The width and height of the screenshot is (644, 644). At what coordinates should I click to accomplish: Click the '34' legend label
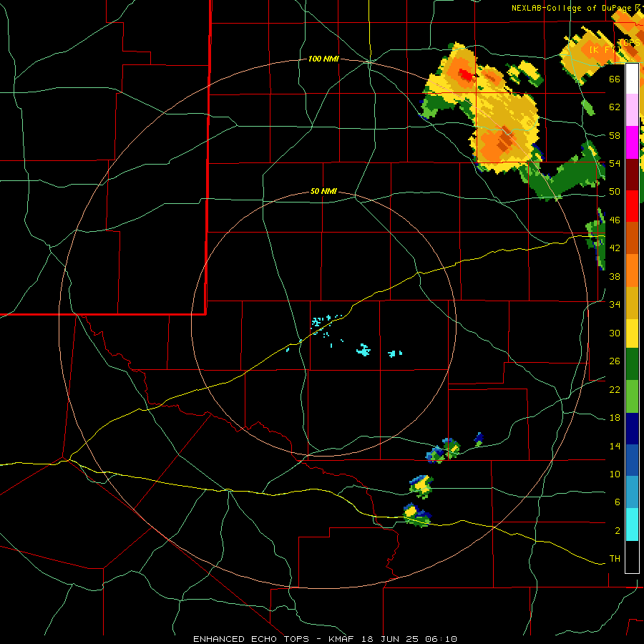(615, 304)
